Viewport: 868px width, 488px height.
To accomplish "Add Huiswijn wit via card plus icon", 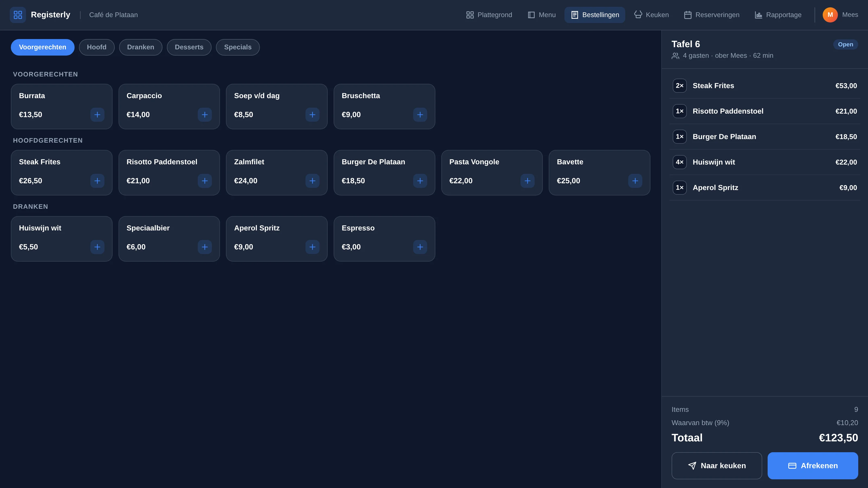I will coord(97,247).
